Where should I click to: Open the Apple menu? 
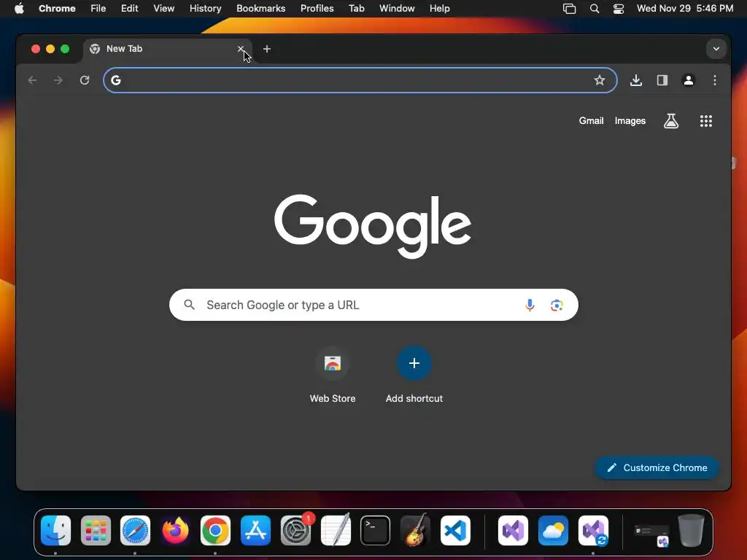(19, 9)
